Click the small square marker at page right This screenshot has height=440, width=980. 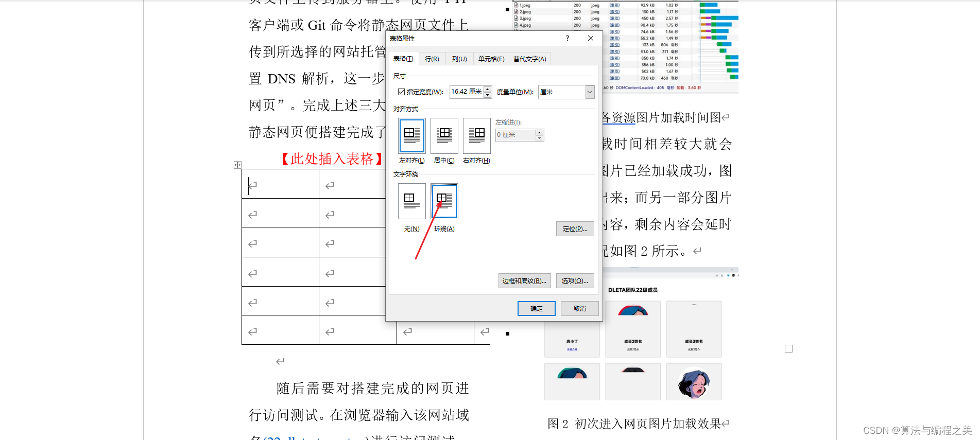click(x=788, y=349)
